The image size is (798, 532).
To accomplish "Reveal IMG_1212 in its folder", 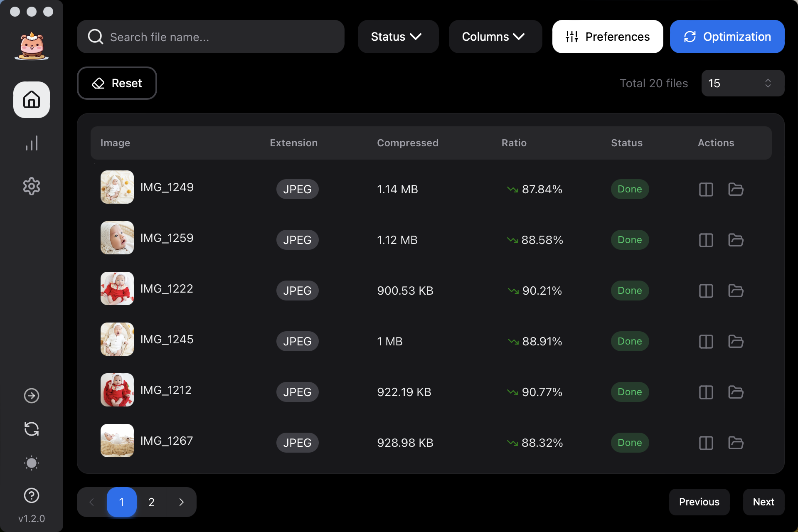I will (x=736, y=392).
